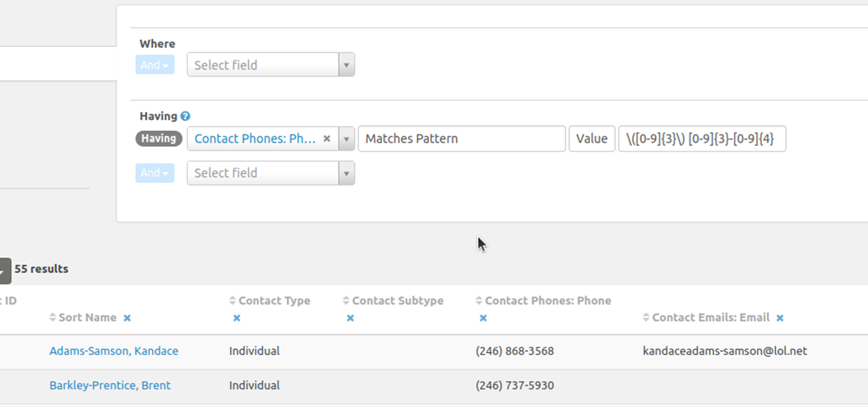Sort by Contact Type column arrows
Viewport: 868px width, 407px height.
[x=232, y=301]
